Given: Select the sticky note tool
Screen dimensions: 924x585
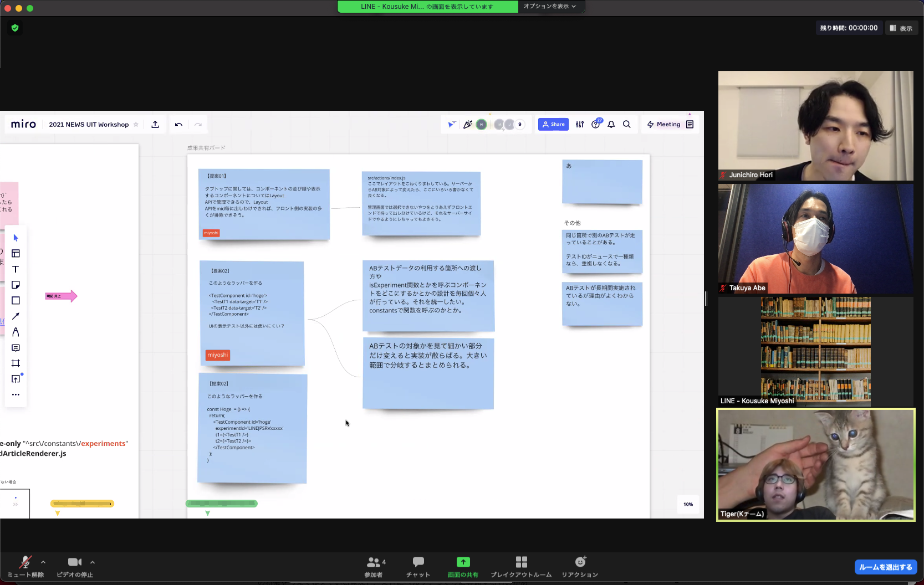Looking at the screenshot, I should pyautogui.click(x=16, y=285).
